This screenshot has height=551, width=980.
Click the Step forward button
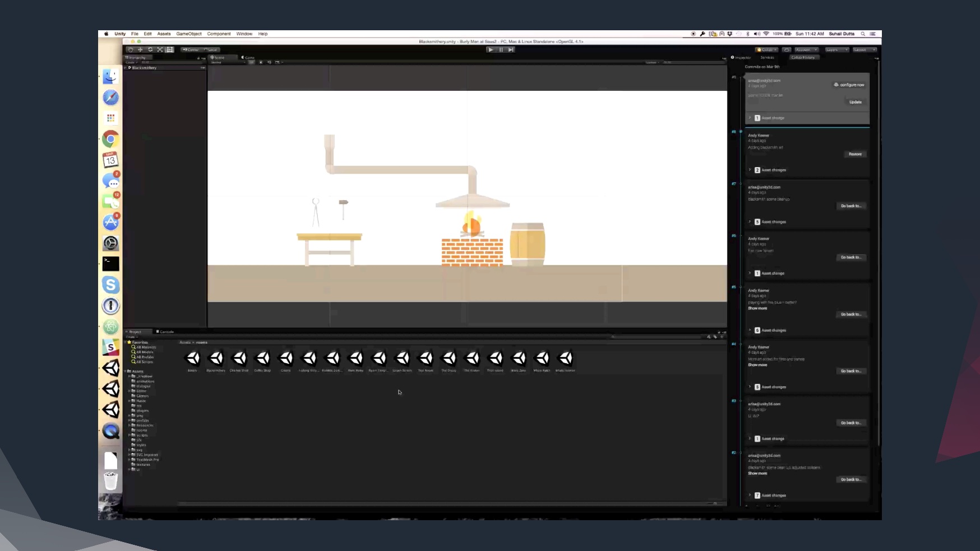point(511,50)
